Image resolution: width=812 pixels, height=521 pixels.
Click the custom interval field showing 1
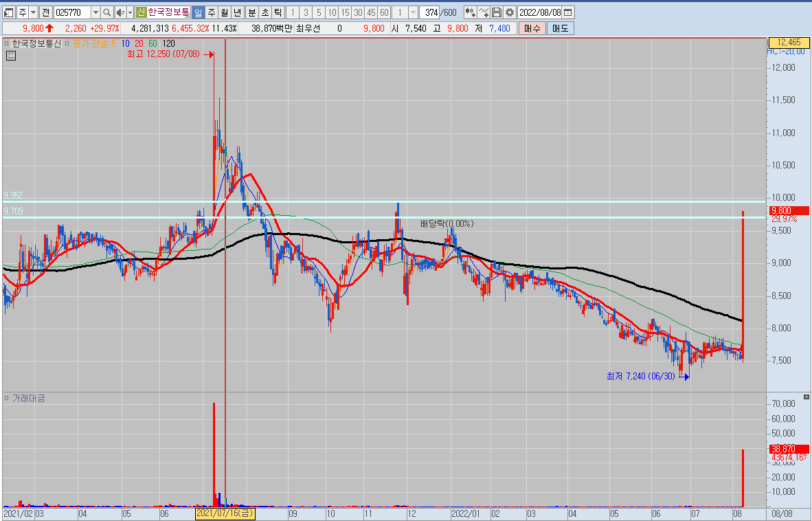[x=400, y=12]
